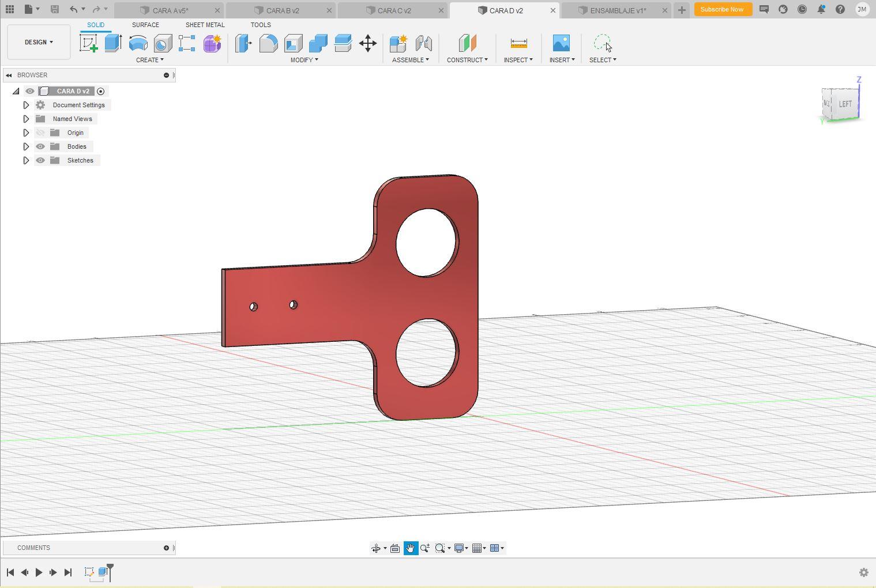The image size is (876, 588).
Task: Hide the Bodies folder visibility
Action: [40, 146]
